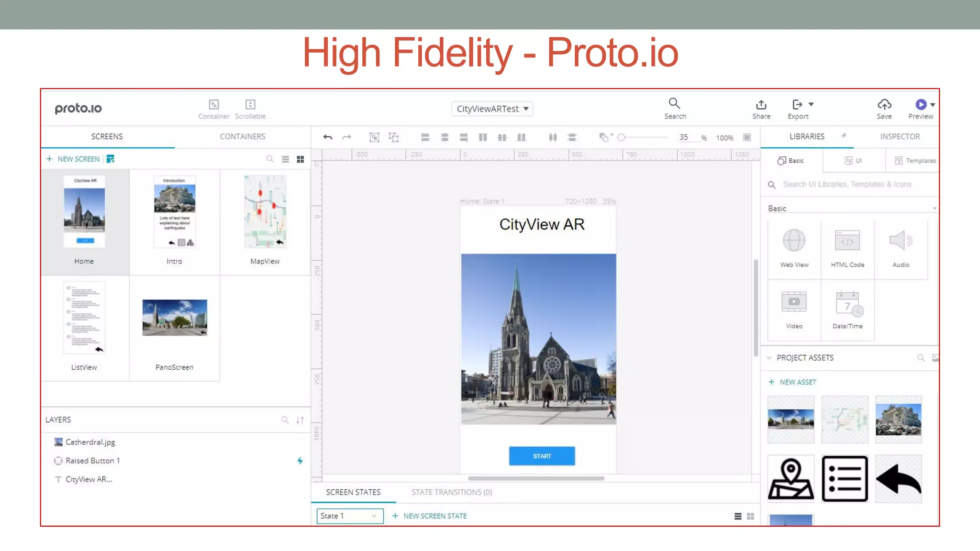The image size is (980, 551).
Task: Switch screens panel to grid view
Action: coord(301,159)
